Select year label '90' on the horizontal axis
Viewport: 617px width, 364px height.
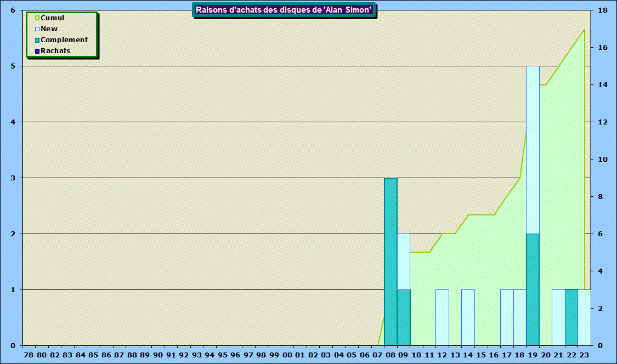[x=158, y=355]
